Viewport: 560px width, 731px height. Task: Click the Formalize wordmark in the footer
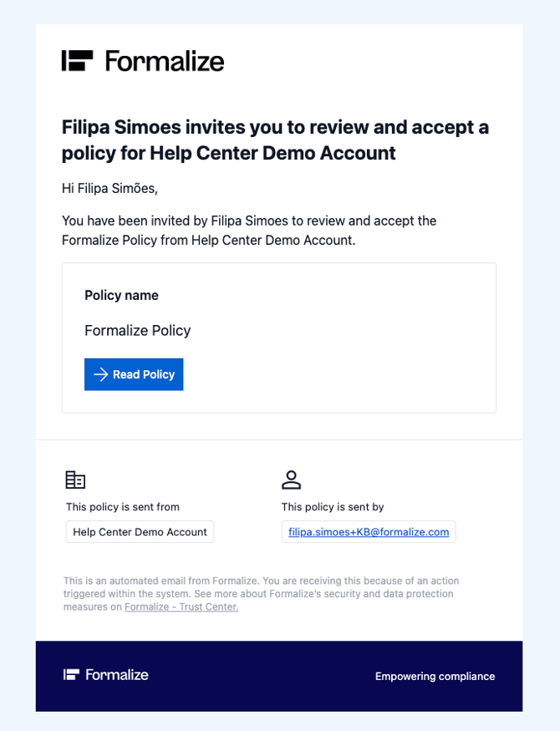(117, 675)
